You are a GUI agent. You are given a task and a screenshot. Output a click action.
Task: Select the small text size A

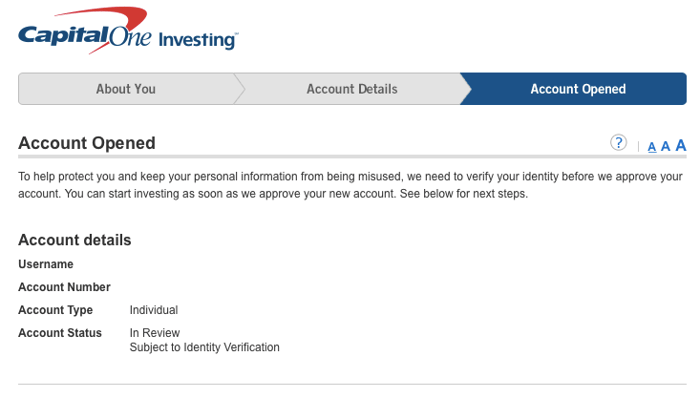tap(652, 147)
